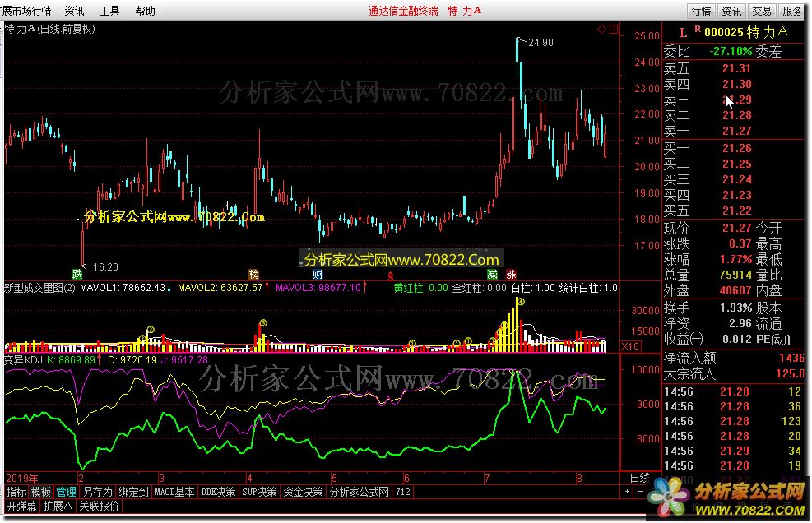
Task: Click the X10 volume scale label
Action: pos(629,346)
